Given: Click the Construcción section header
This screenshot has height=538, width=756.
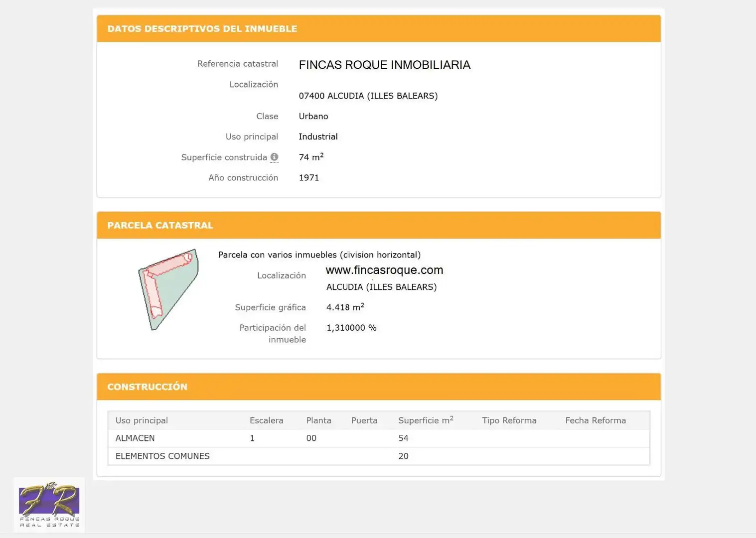Looking at the screenshot, I should pos(379,387).
